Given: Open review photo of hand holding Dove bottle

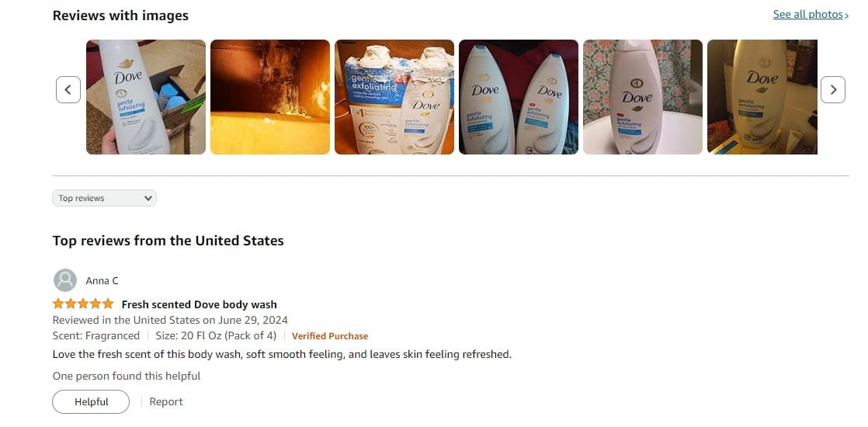Looking at the screenshot, I should pos(146,97).
